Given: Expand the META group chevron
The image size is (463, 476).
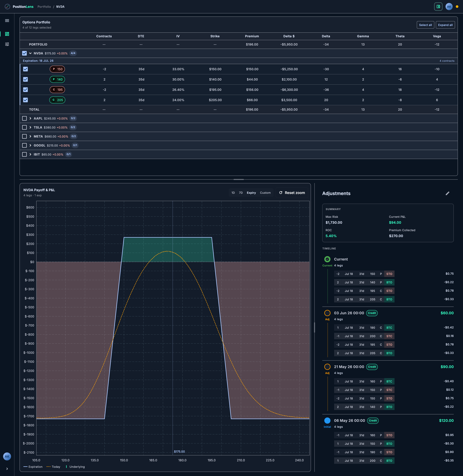Looking at the screenshot, I should coord(30,136).
